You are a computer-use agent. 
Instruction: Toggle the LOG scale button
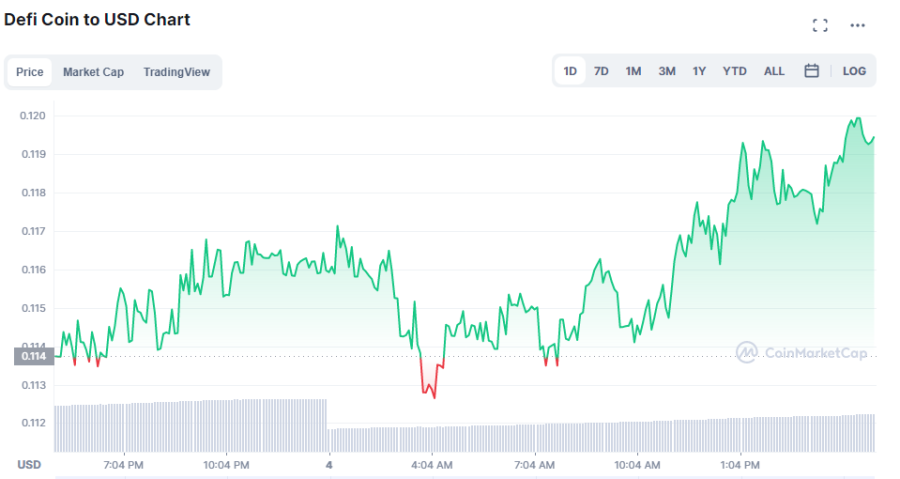854,71
